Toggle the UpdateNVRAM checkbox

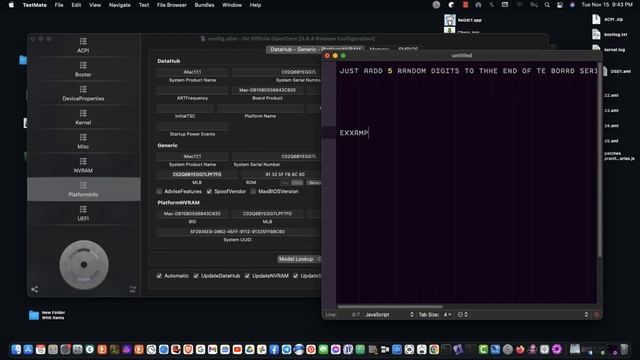coord(247,276)
